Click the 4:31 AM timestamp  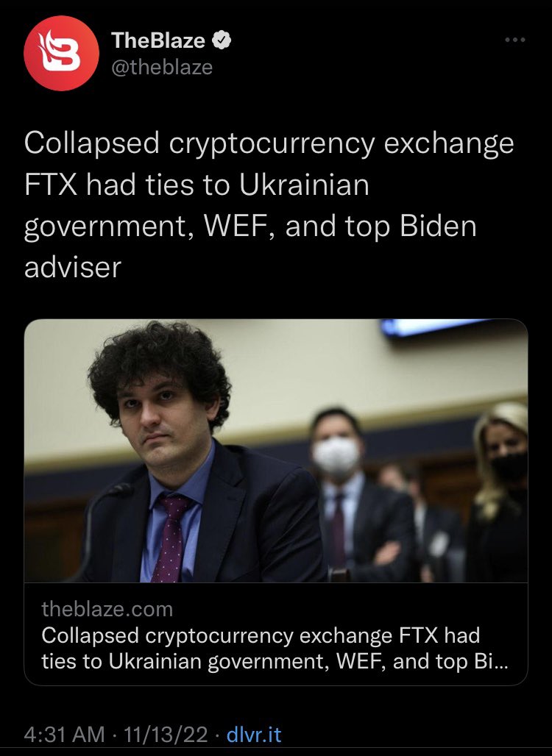click(x=64, y=734)
